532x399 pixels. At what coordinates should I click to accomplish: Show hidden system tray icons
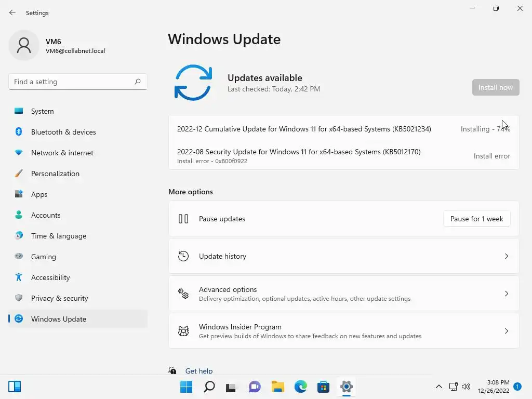click(438, 387)
